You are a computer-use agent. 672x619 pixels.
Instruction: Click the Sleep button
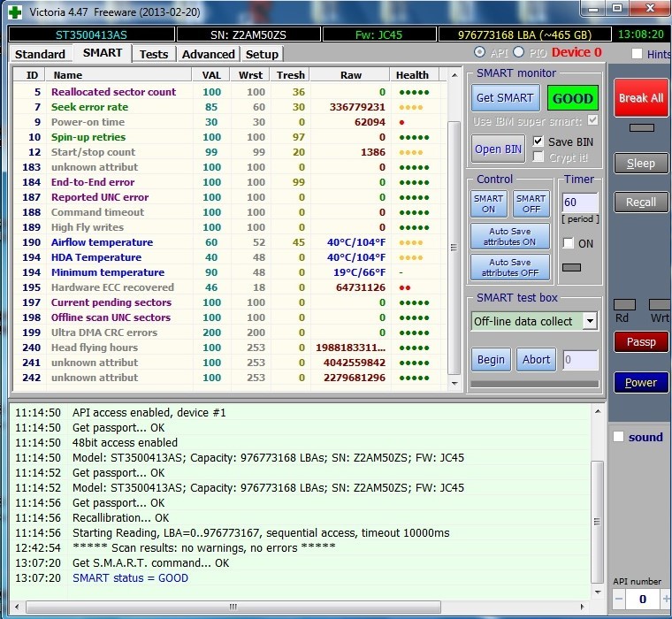click(x=641, y=164)
